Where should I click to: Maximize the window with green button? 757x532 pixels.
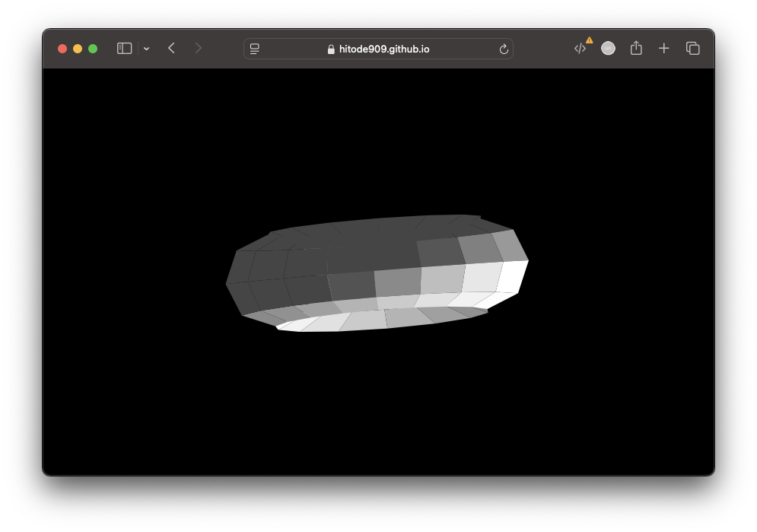[93, 49]
